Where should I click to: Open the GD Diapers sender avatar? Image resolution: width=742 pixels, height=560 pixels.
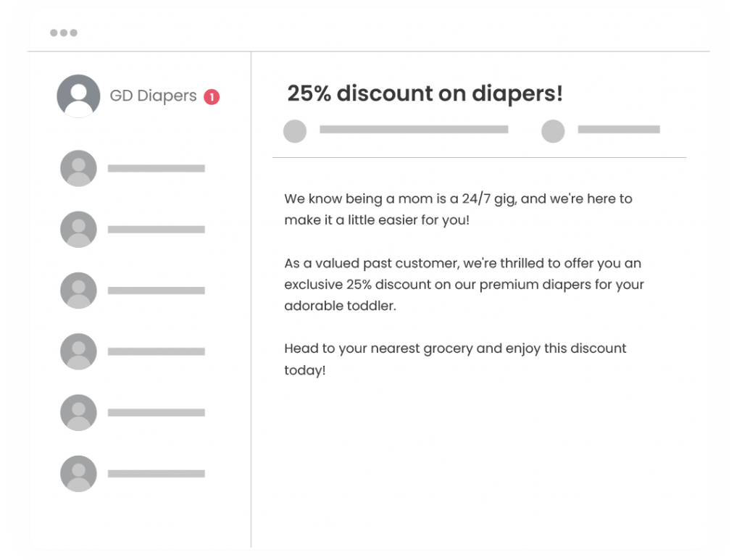point(78,96)
